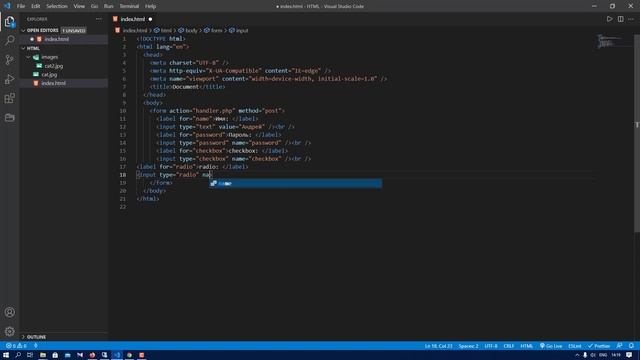Close unsaved index.html tab dot
640x360 pixels.
pos(151,19)
